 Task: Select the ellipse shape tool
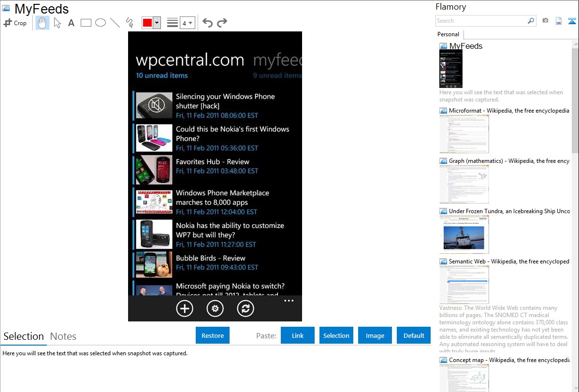101,23
